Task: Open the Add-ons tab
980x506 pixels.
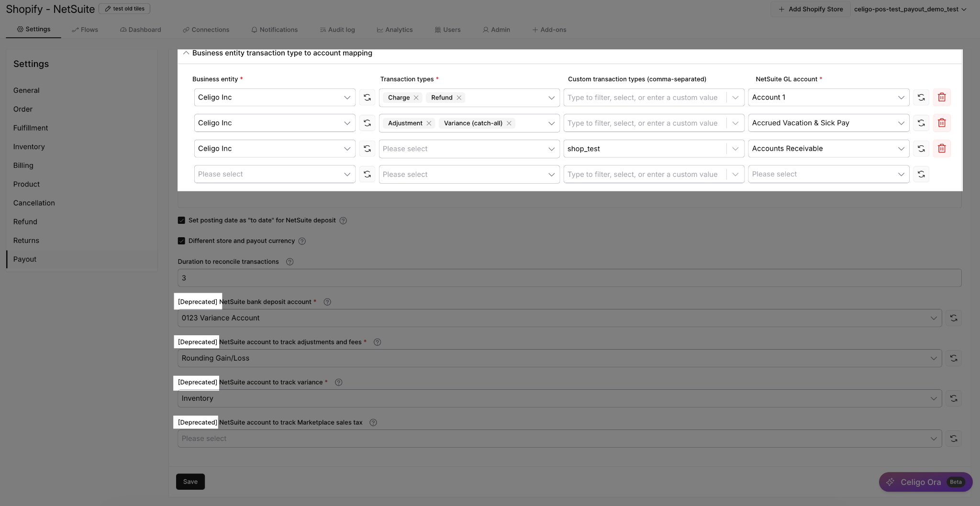Action: point(549,30)
